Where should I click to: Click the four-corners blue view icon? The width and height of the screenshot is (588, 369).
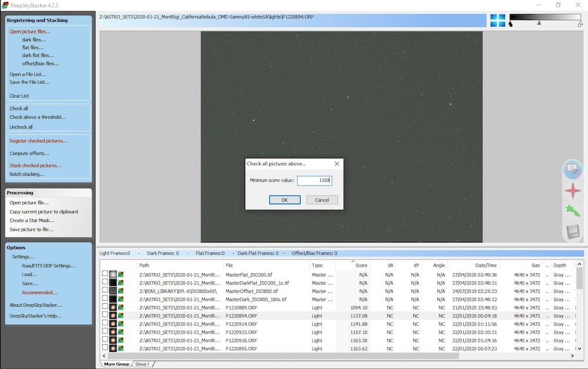pyautogui.click(x=497, y=20)
